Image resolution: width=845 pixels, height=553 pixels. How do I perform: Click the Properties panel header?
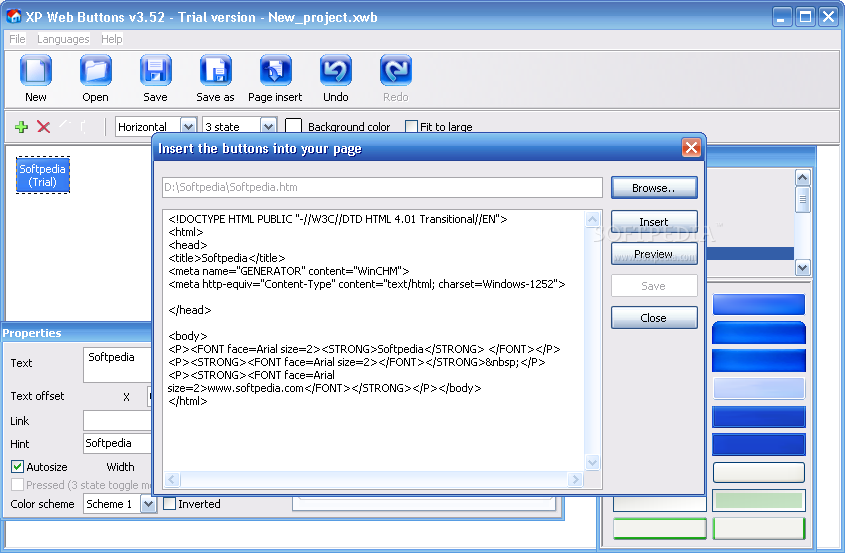77,333
